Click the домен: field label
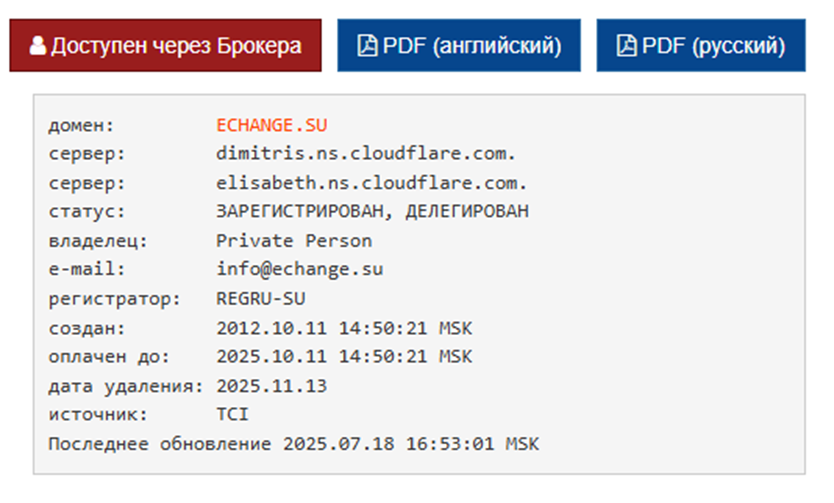The image size is (834, 503). 81,126
